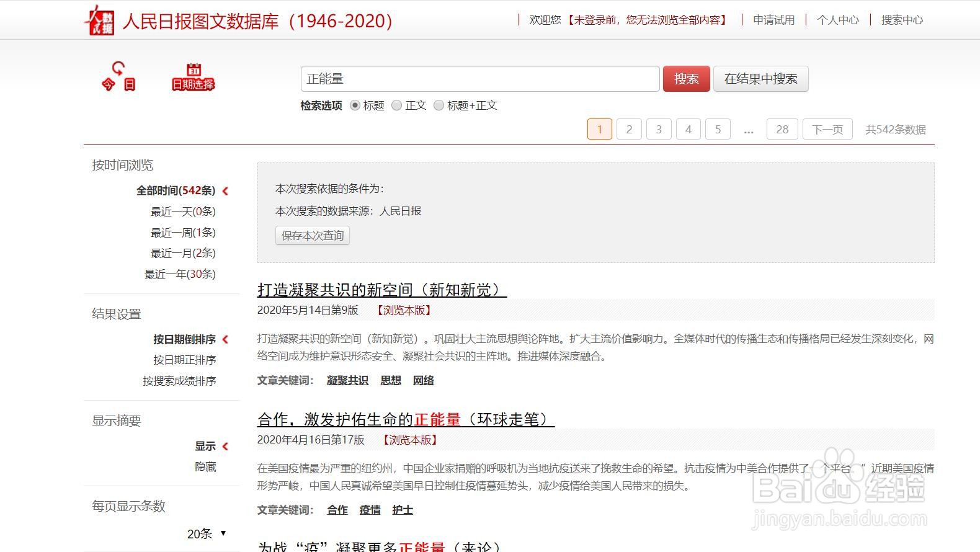
Task: Click 保存本次查询 button
Action: coord(313,236)
